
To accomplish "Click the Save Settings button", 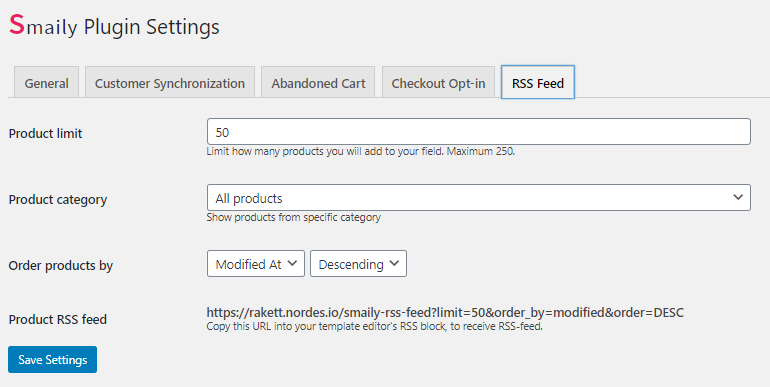I will click(x=53, y=359).
